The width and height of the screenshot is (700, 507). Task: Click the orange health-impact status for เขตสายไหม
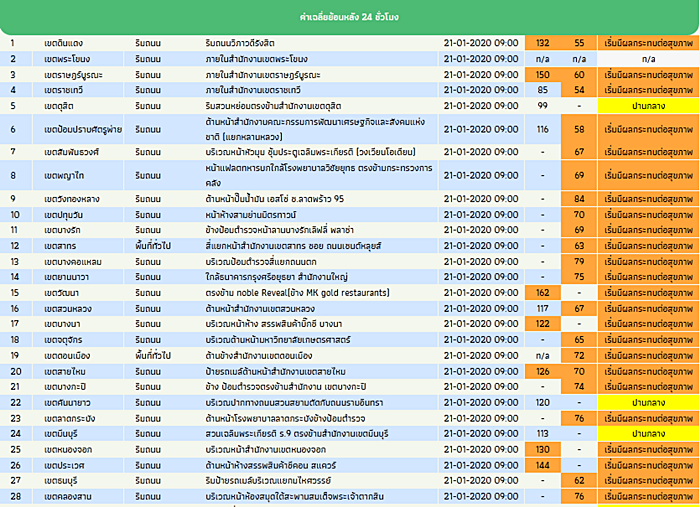648,371
